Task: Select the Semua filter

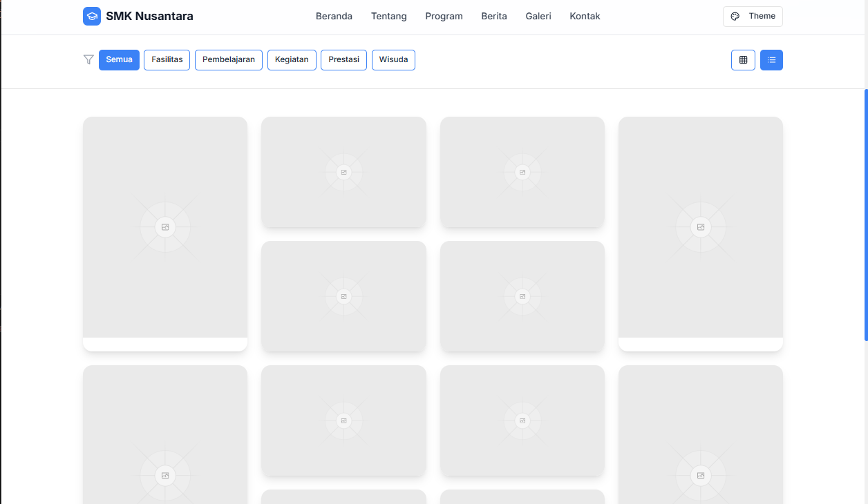Action: tap(119, 60)
